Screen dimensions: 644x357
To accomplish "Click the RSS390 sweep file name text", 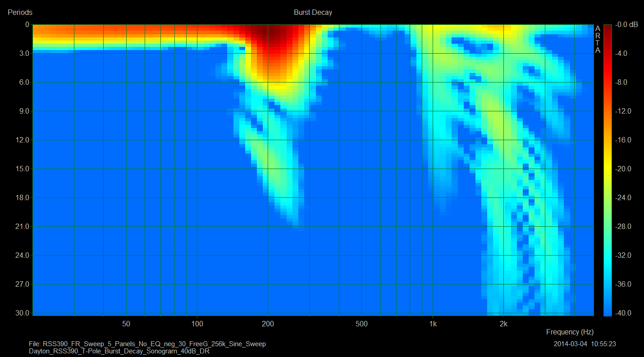I will 147,344.
